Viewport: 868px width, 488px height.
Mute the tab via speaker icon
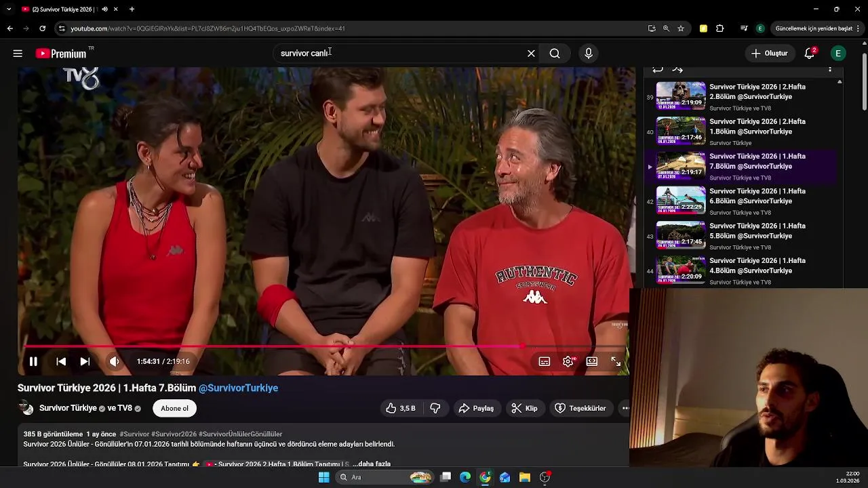[104, 9]
